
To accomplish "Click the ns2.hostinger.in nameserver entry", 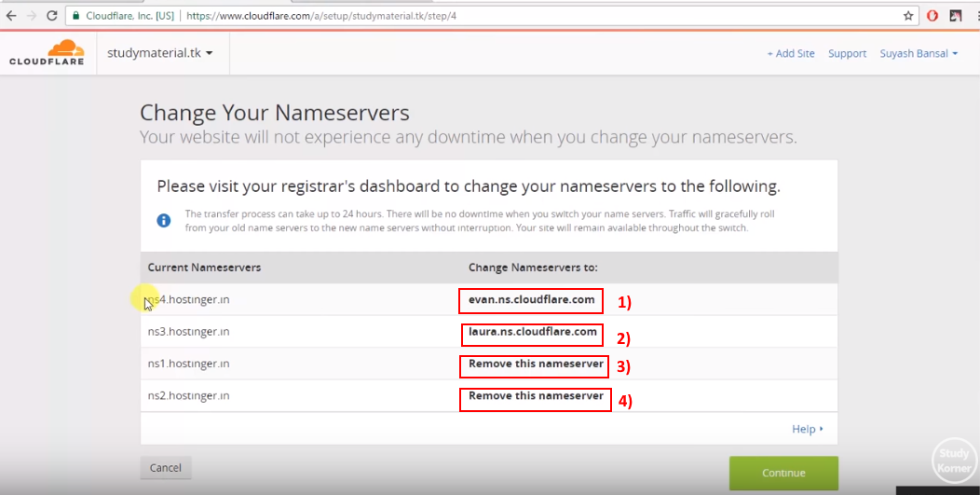I will click(x=189, y=395).
